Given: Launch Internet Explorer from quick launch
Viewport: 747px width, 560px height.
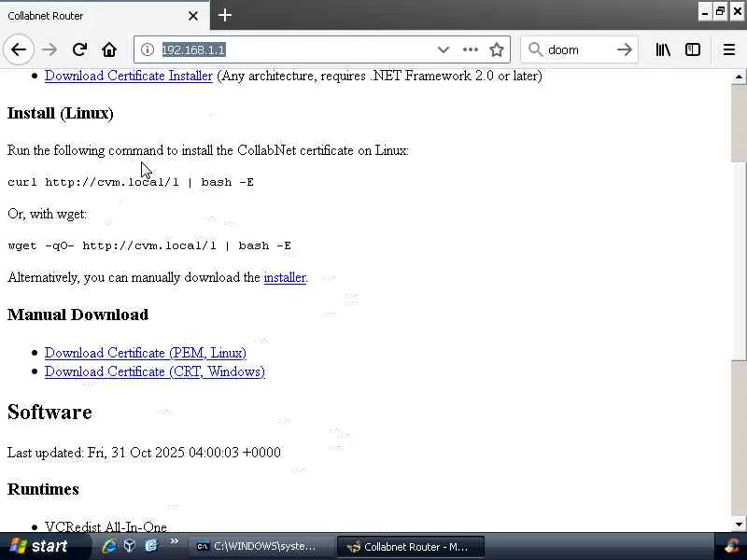Looking at the screenshot, I should pyautogui.click(x=109, y=546).
